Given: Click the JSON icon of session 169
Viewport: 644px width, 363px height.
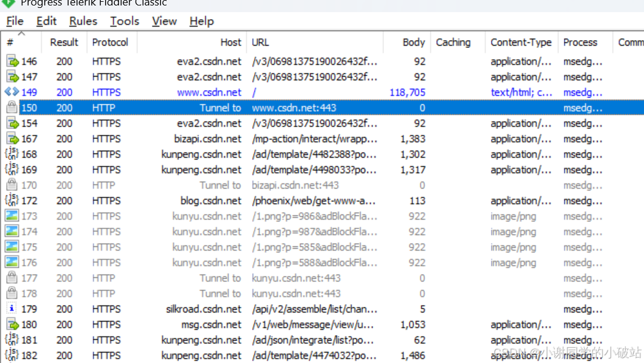Looking at the screenshot, I should [x=12, y=169].
